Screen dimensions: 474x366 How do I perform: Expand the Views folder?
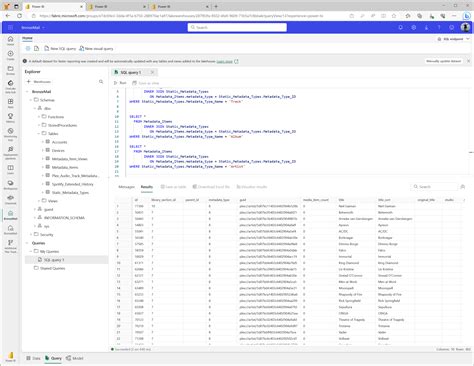coord(39,201)
